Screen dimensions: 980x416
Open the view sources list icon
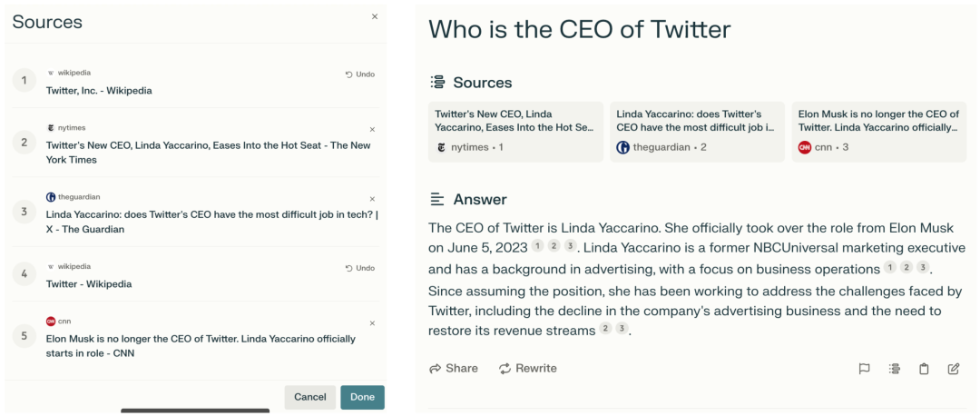pos(894,369)
